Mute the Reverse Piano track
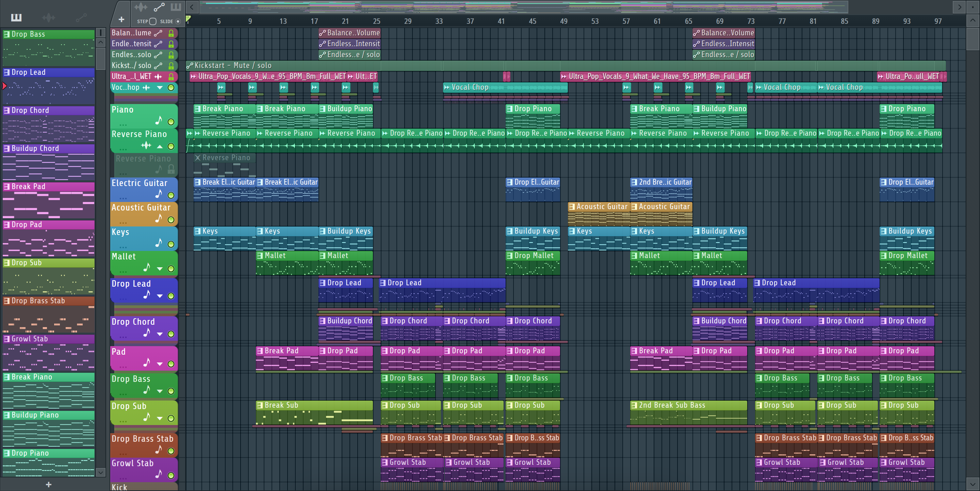Screen dimensions: 980x491 (x=171, y=146)
